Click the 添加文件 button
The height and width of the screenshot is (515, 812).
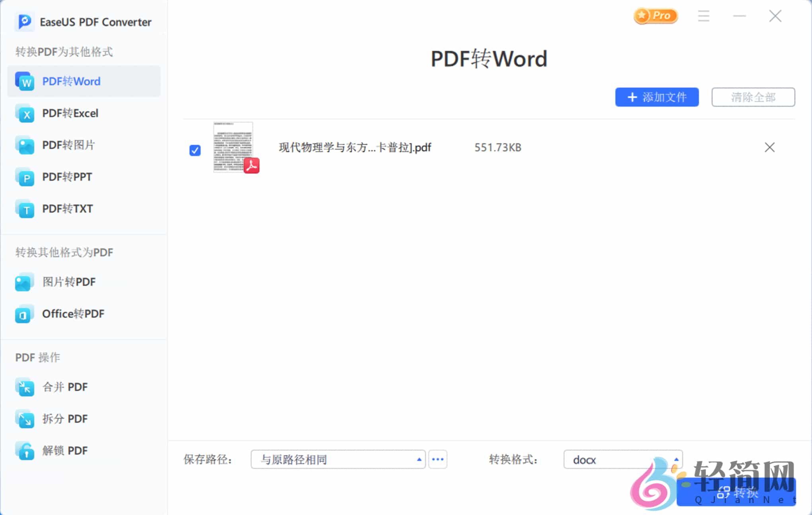pos(657,97)
